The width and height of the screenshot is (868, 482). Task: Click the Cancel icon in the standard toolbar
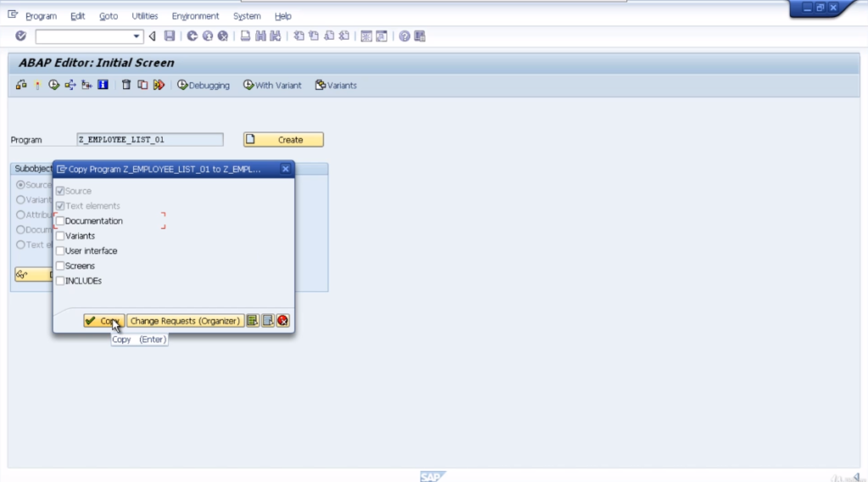223,36
